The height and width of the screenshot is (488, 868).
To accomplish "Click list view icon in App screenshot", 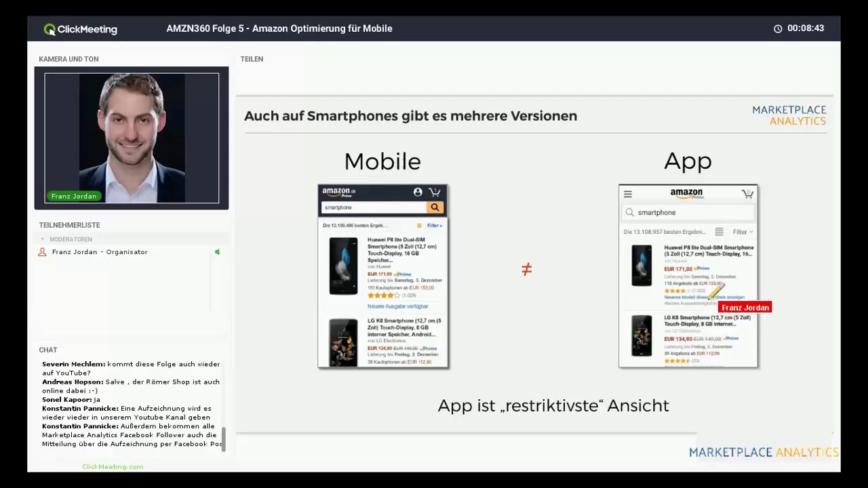I will [719, 232].
